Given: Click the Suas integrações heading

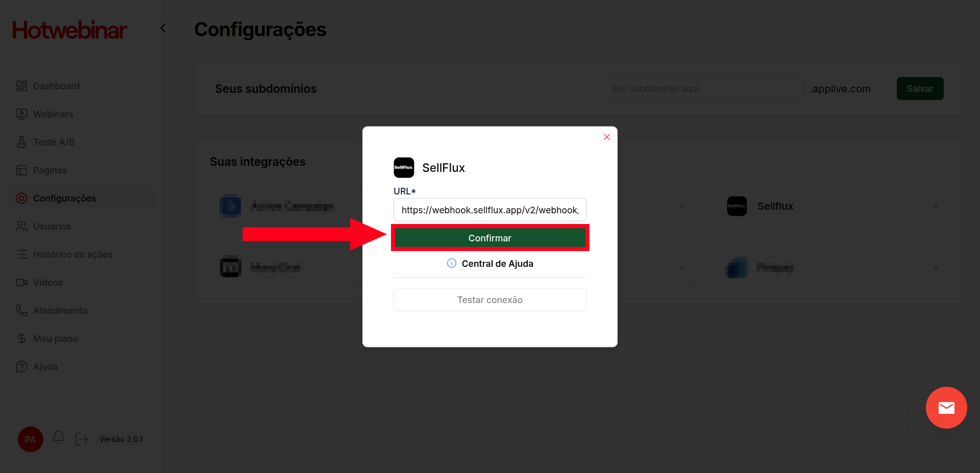Looking at the screenshot, I should [x=258, y=162].
